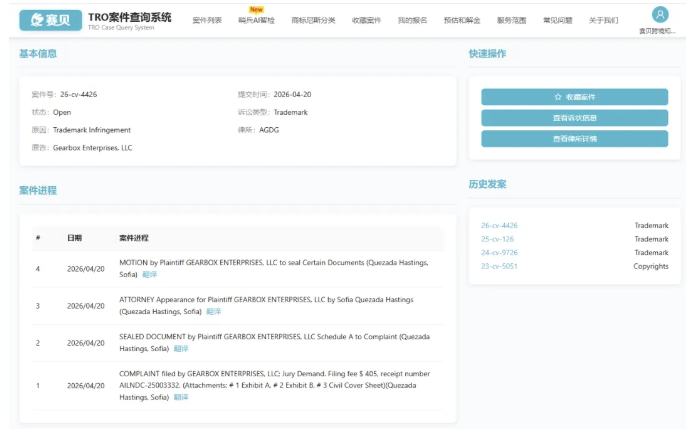
Task: Click the 赛贝 logo in the header
Action: (50, 20)
